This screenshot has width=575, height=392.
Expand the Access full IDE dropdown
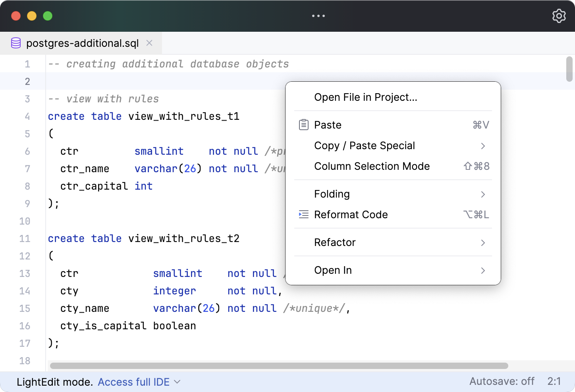click(x=178, y=382)
